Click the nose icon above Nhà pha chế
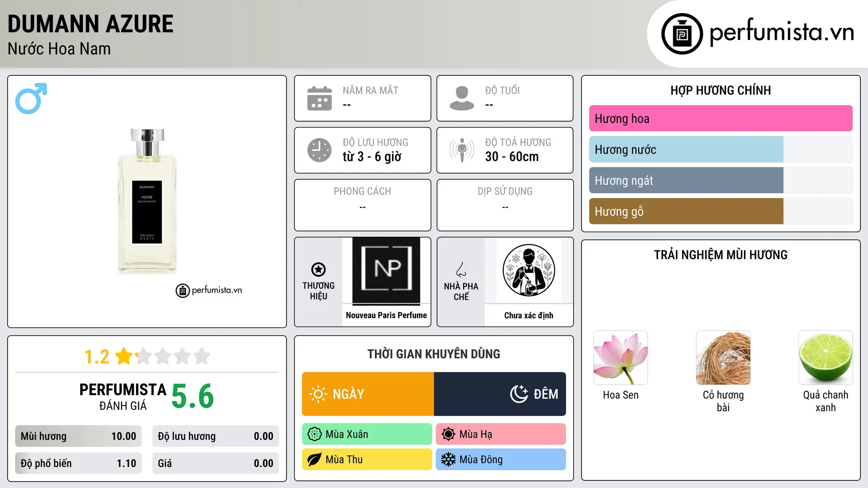The image size is (868, 488). pos(461,269)
